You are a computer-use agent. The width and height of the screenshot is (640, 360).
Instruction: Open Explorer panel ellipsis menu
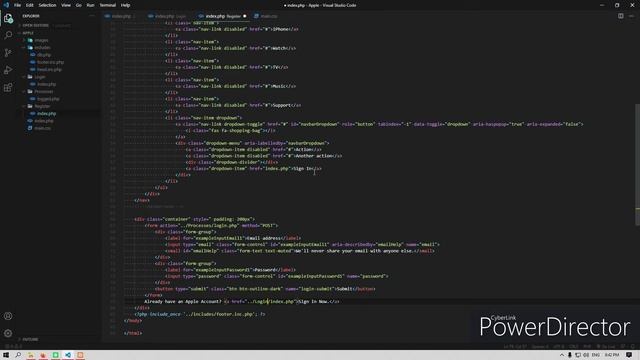pyautogui.click(x=92, y=16)
